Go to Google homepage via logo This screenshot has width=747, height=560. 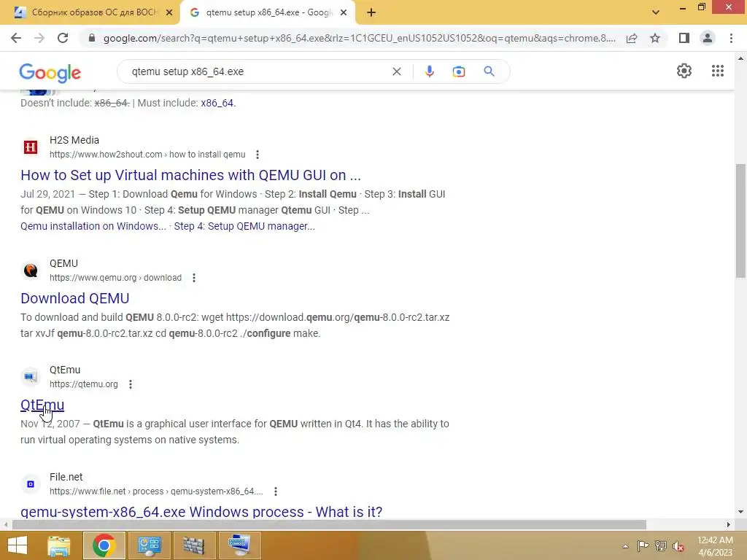click(x=50, y=73)
